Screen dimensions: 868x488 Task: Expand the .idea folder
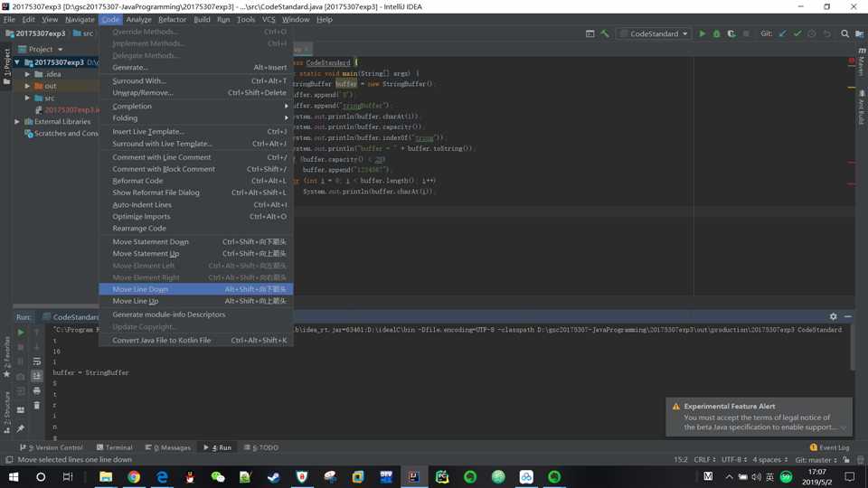point(27,74)
